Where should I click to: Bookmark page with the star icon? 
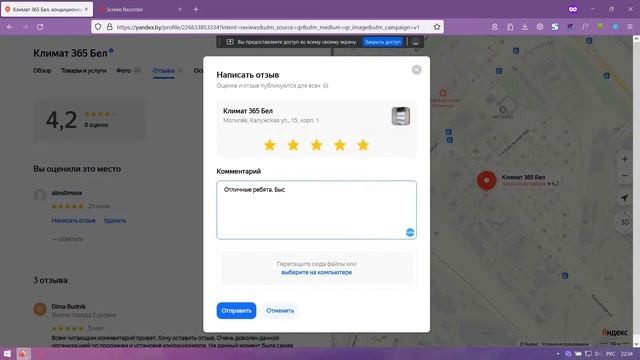tap(437, 27)
